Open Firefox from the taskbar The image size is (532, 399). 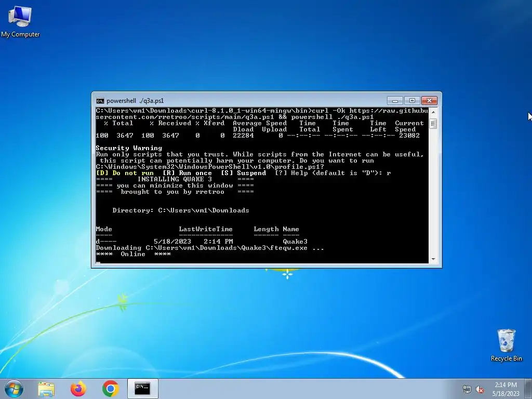pyautogui.click(x=78, y=389)
